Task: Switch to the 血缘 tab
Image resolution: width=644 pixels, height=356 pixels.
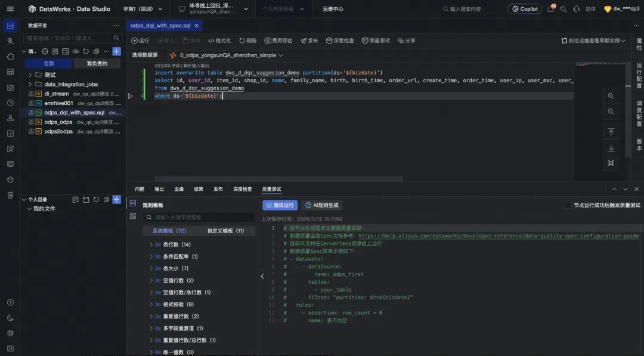Action: (179, 189)
